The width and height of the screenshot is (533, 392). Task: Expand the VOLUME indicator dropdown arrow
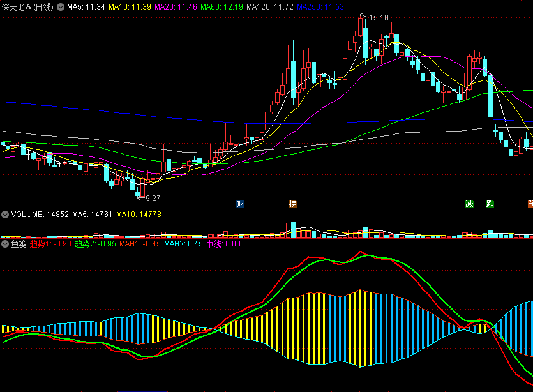pyautogui.click(x=5, y=215)
